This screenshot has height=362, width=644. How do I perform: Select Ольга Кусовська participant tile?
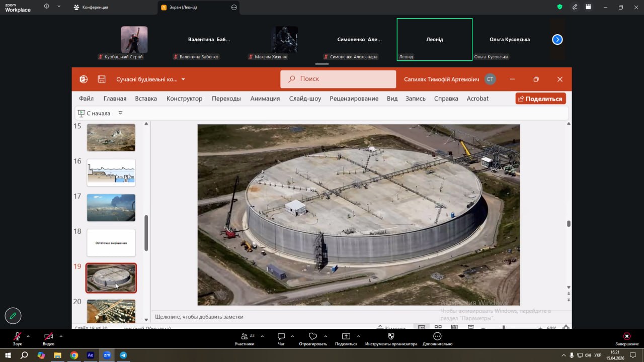(x=509, y=40)
